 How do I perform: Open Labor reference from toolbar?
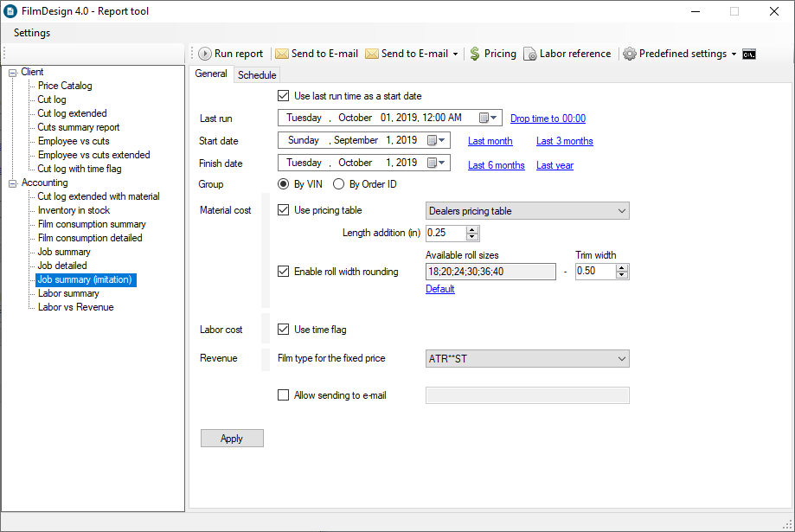[x=567, y=54]
